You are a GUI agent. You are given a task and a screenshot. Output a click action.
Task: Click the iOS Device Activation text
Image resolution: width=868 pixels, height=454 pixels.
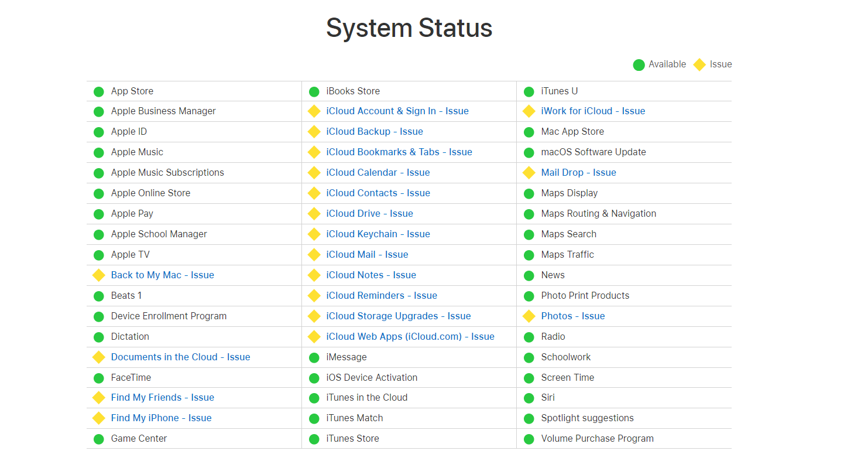(x=372, y=378)
